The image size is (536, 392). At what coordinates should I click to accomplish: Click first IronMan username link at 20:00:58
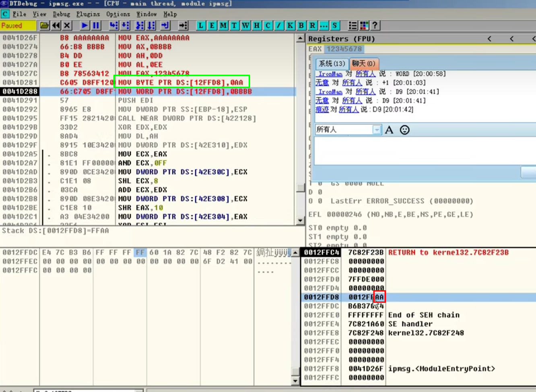point(330,74)
